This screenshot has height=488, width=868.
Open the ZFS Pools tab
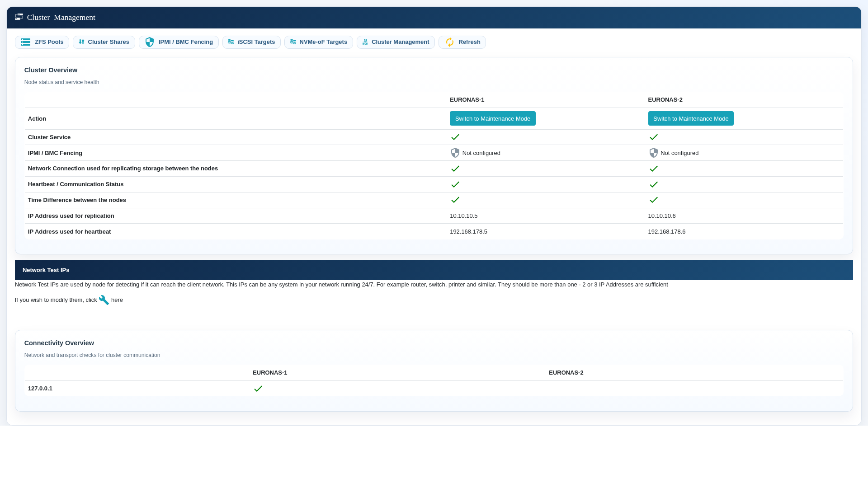pyautogui.click(x=42, y=42)
